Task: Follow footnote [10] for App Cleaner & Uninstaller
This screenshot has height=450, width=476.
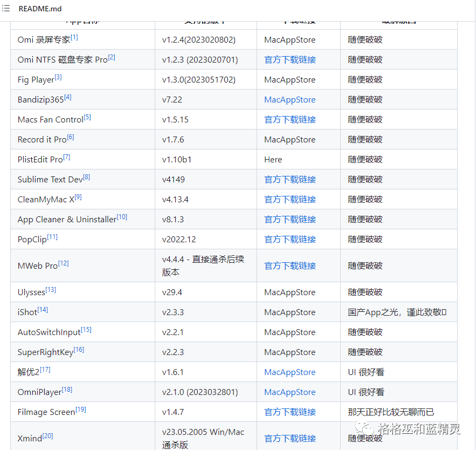Action: pyautogui.click(x=122, y=217)
